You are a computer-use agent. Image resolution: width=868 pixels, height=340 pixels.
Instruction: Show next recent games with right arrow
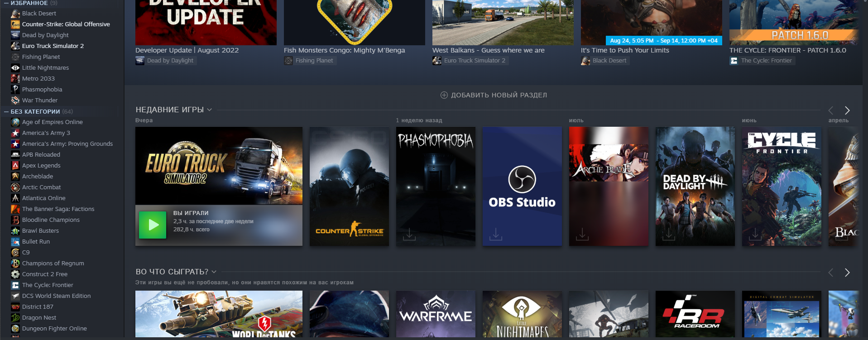coord(847,110)
